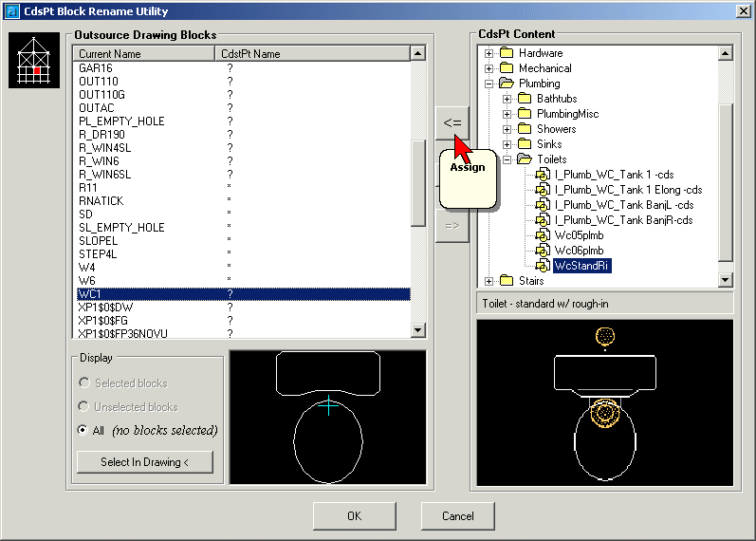Expand the Mechanical tree node
756x541 pixels.
(489, 68)
